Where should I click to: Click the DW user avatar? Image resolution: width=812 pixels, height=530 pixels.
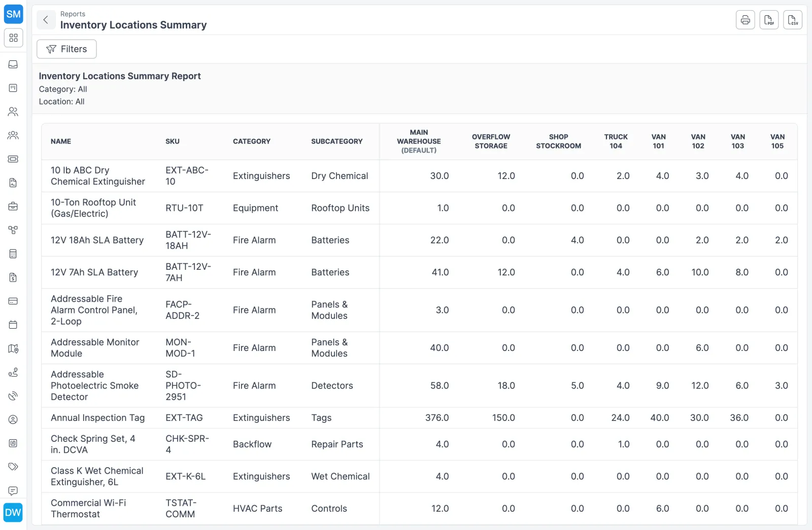pyautogui.click(x=13, y=512)
